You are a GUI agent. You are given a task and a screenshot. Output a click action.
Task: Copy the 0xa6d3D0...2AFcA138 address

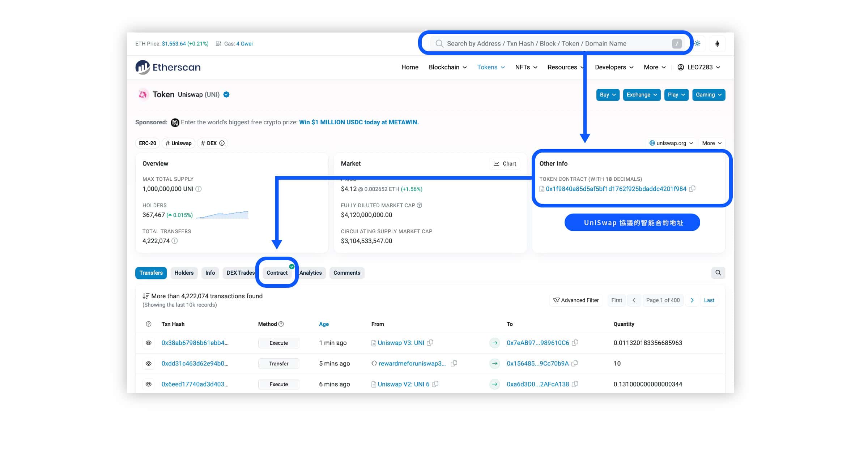coord(575,384)
